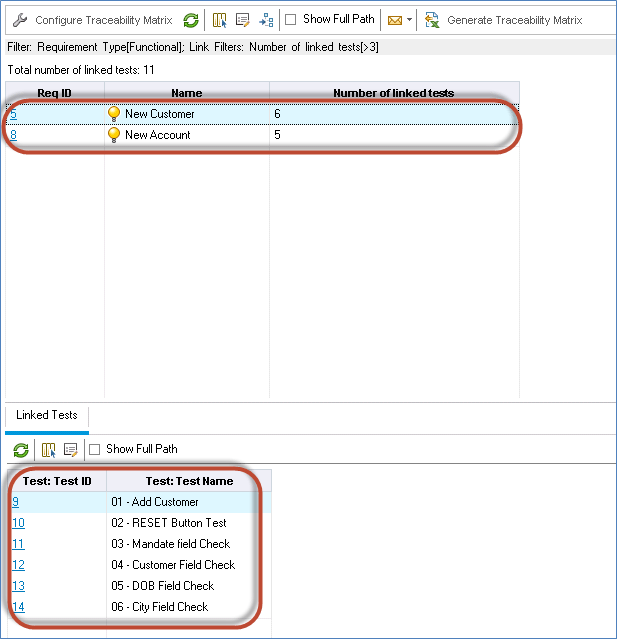Enable Show Full Path in top toolbar
Image resolution: width=617 pixels, height=639 pixels.
coord(291,20)
